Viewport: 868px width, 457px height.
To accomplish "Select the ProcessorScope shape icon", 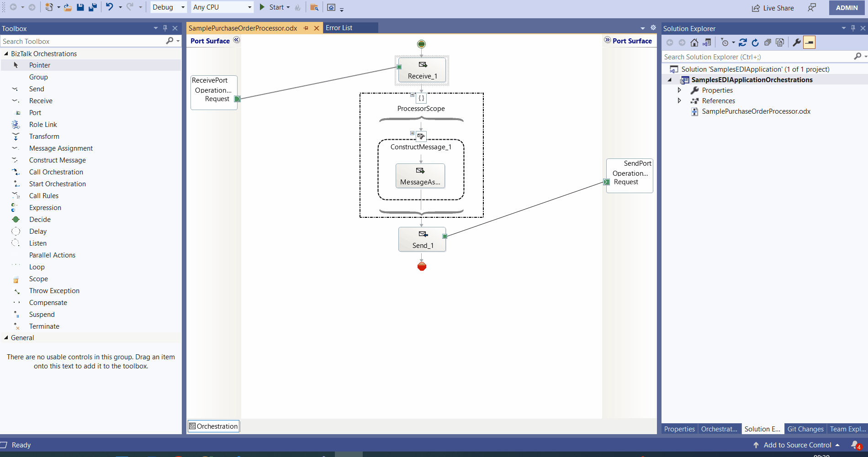I will [x=421, y=98].
